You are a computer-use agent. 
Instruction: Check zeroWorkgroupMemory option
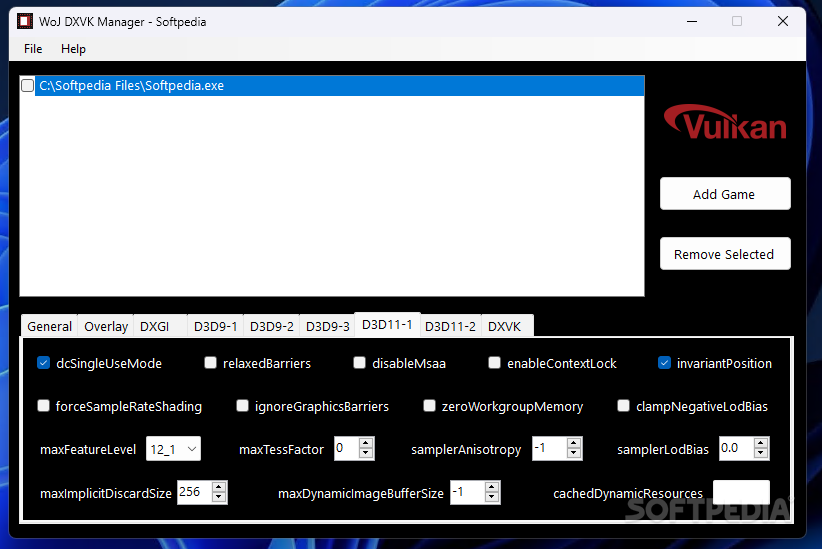click(429, 406)
